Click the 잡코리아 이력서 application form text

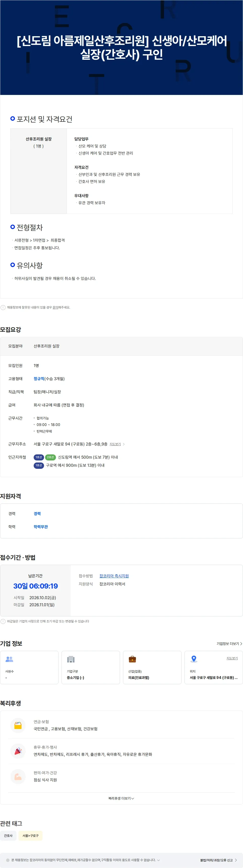pyautogui.click(x=112, y=584)
